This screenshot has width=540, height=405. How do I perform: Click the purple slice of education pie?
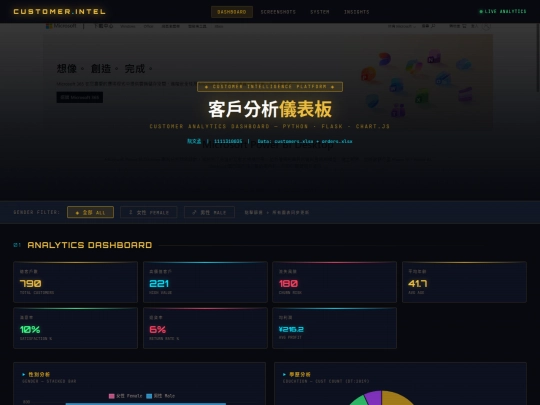[x=373, y=398]
